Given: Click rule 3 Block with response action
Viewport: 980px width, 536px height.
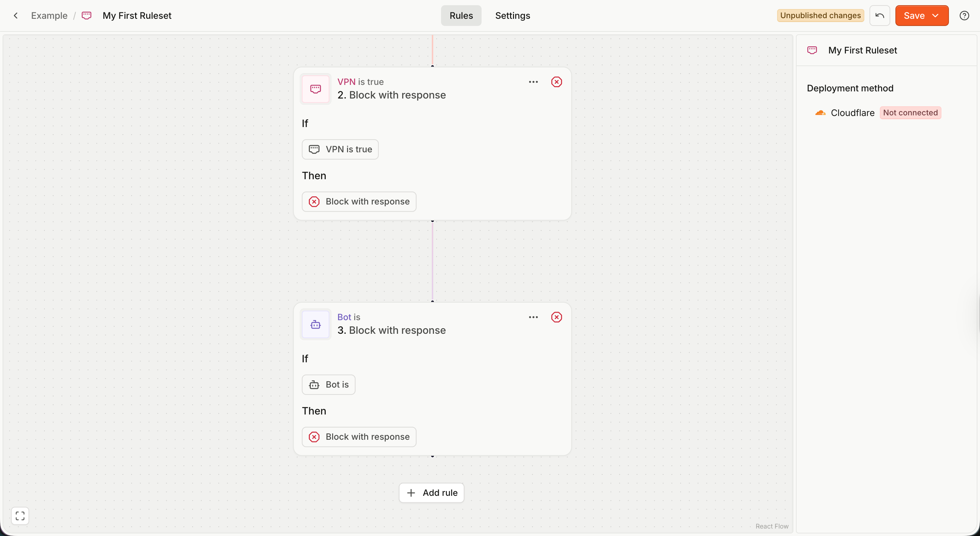Looking at the screenshot, I should 359,437.
